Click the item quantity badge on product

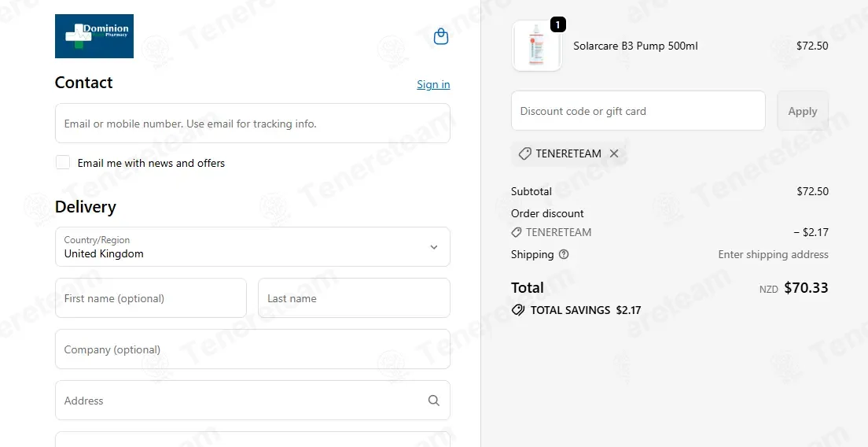point(558,25)
